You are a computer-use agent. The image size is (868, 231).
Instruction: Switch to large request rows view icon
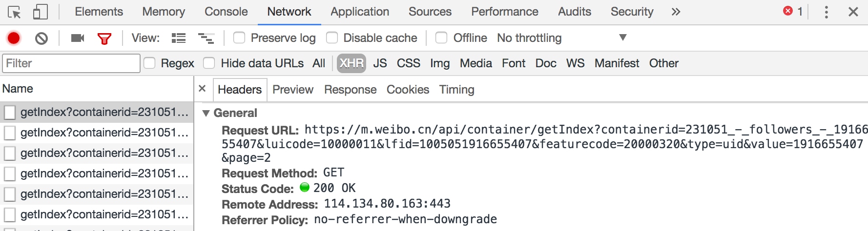click(x=179, y=38)
